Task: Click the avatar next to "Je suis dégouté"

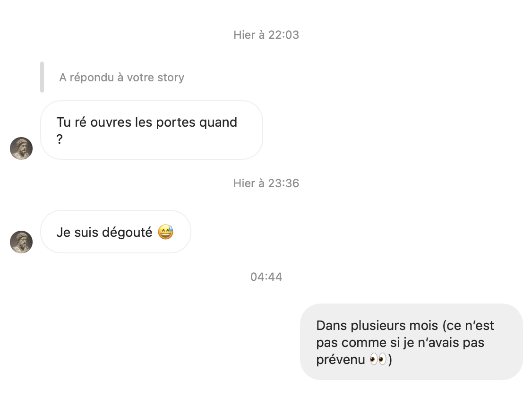Action: point(21,242)
